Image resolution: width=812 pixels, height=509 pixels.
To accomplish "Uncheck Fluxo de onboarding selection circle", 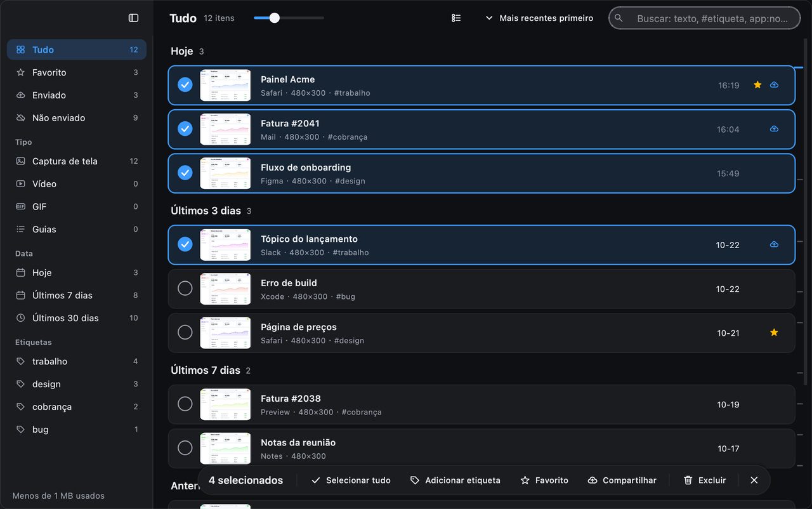I will click(185, 173).
